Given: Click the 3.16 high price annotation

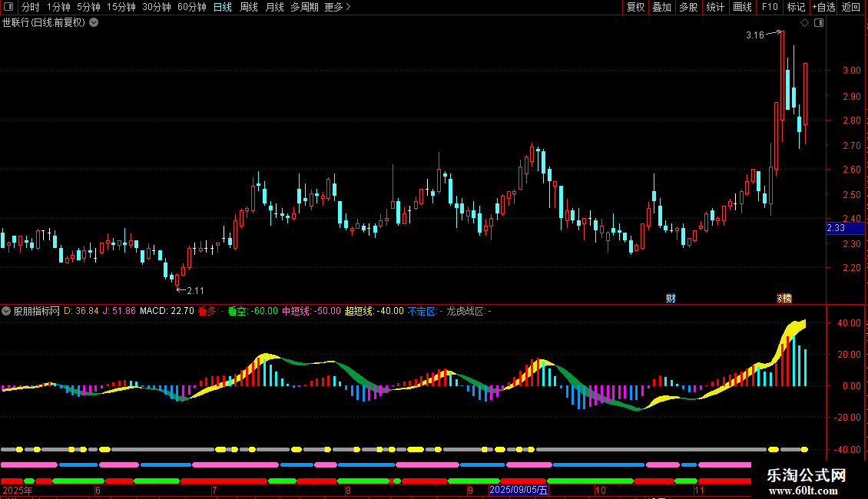Looking at the screenshot, I should 754,35.
